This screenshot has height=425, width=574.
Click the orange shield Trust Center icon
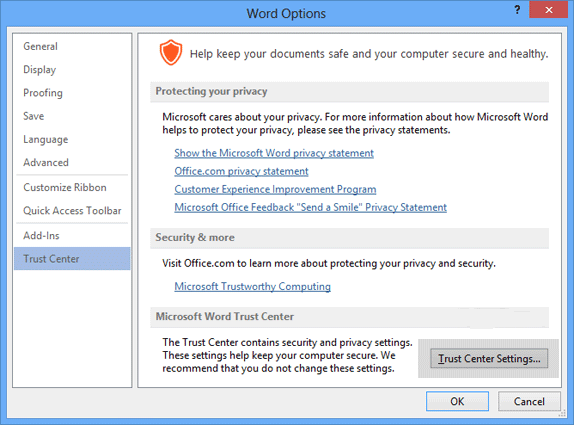pos(171,52)
